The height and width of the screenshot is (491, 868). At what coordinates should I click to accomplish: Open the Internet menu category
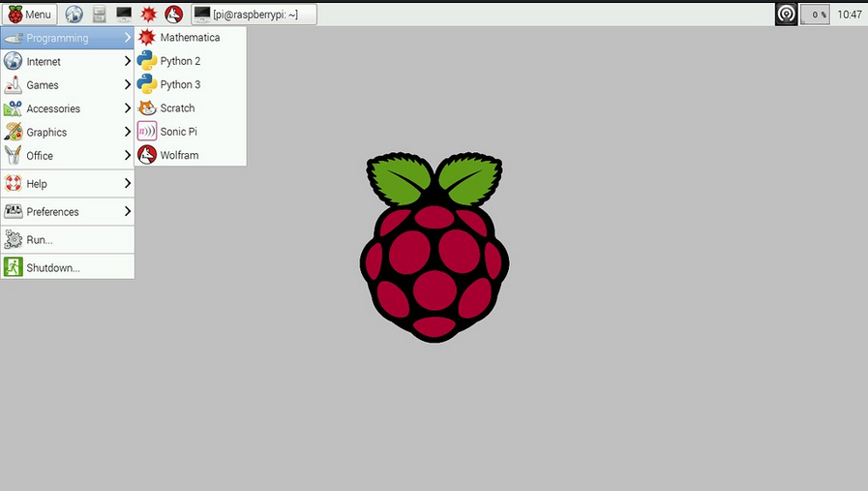tap(68, 62)
